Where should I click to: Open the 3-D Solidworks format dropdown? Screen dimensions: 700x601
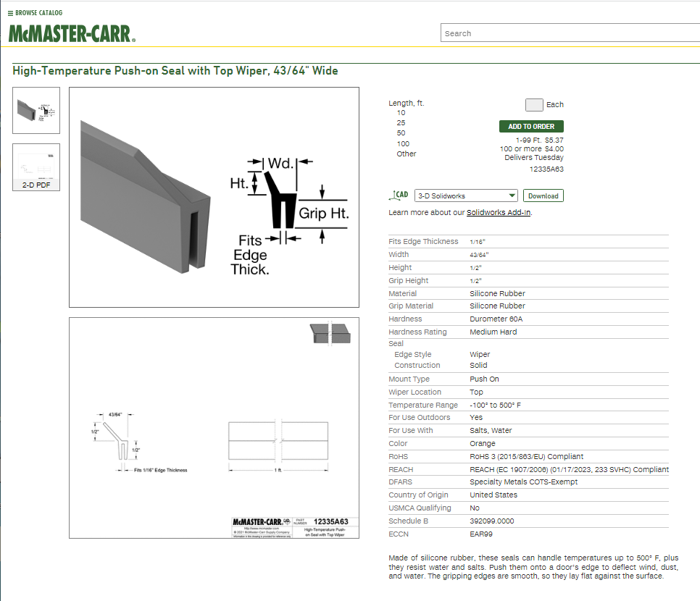click(x=466, y=196)
